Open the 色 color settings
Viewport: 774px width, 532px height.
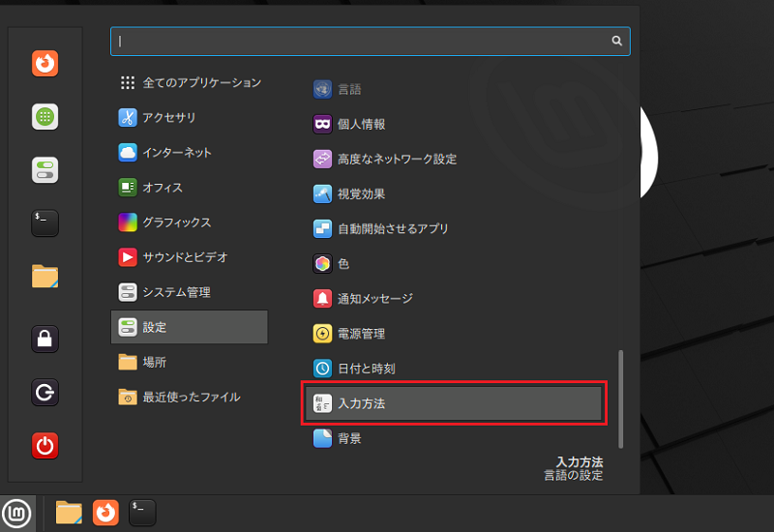[x=453, y=263]
